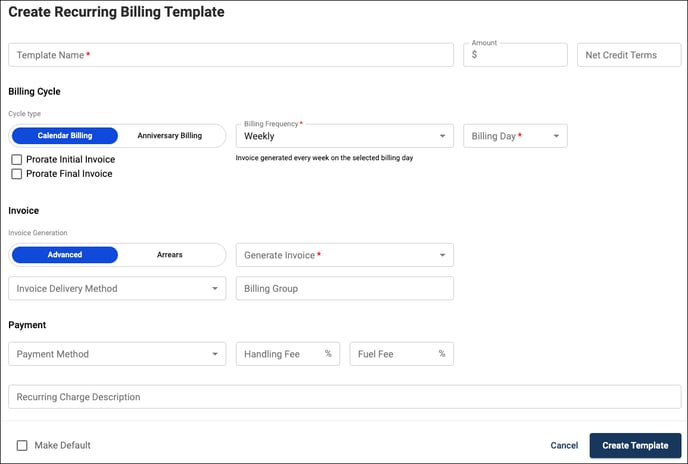
Task: Check the Prorate Initial Invoice box
Action: (17, 159)
